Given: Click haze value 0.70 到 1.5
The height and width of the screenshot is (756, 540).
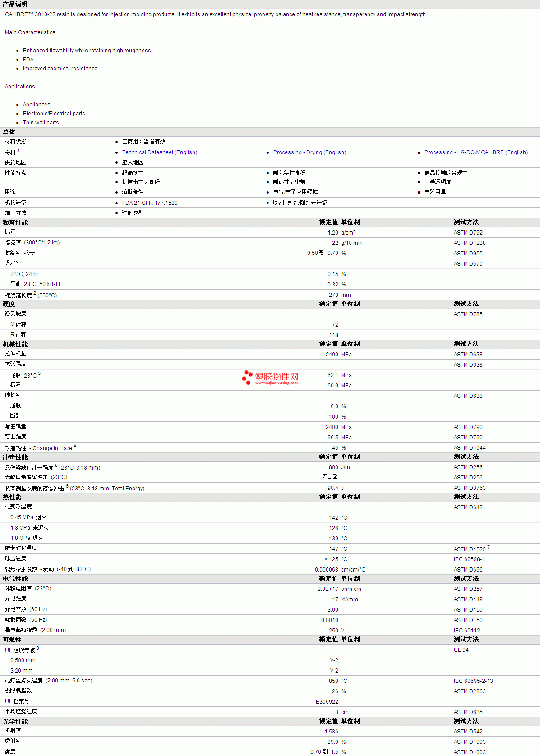Looking at the screenshot, I should coord(324,752).
